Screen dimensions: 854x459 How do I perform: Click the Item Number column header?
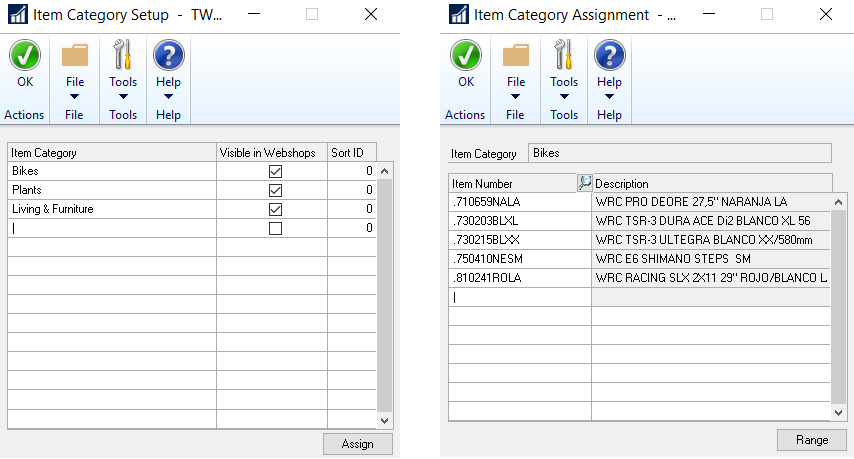coord(513,183)
